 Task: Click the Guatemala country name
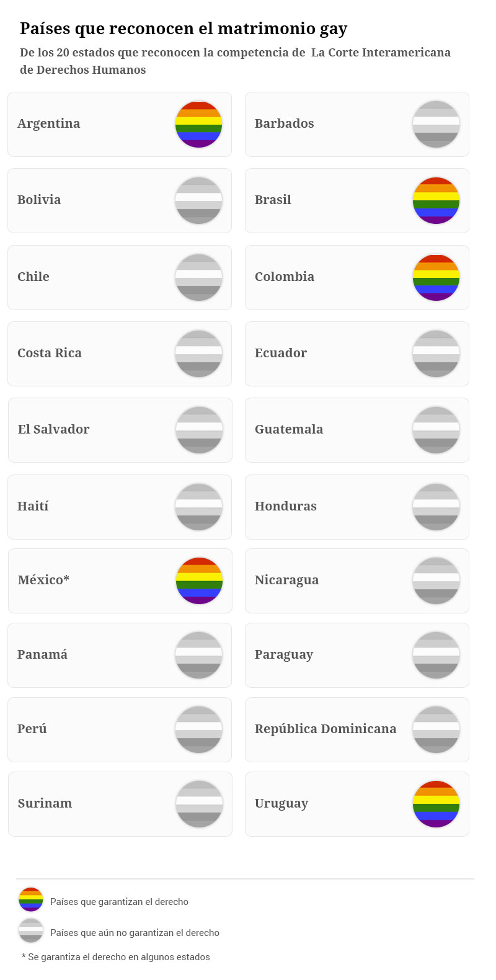tap(288, 429)
